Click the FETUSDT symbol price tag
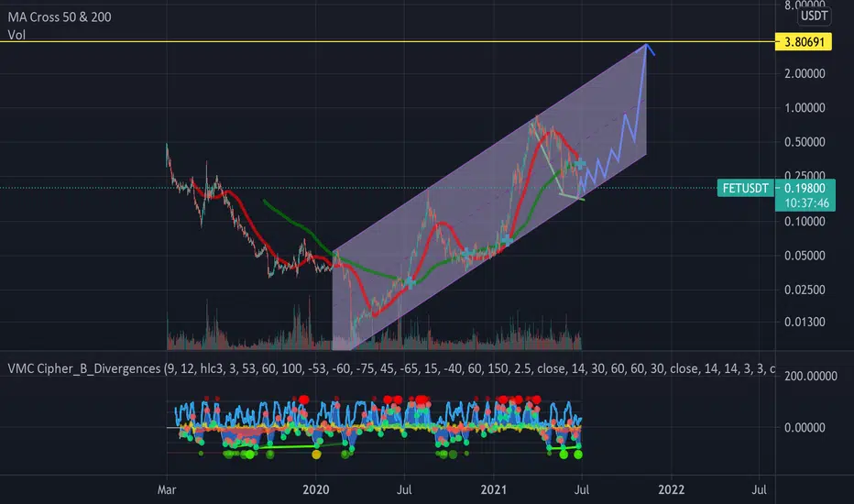The width and height of the screenshot is (854, 504). coord(745,189)
